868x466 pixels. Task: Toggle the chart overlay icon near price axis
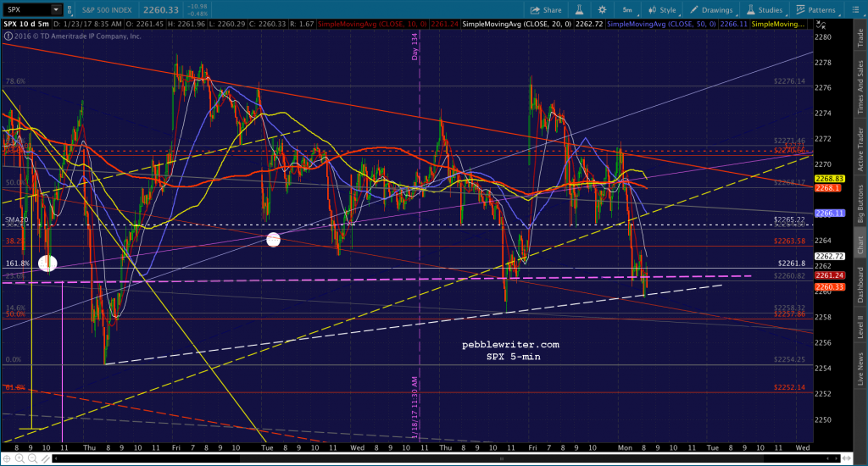[821, 25]
